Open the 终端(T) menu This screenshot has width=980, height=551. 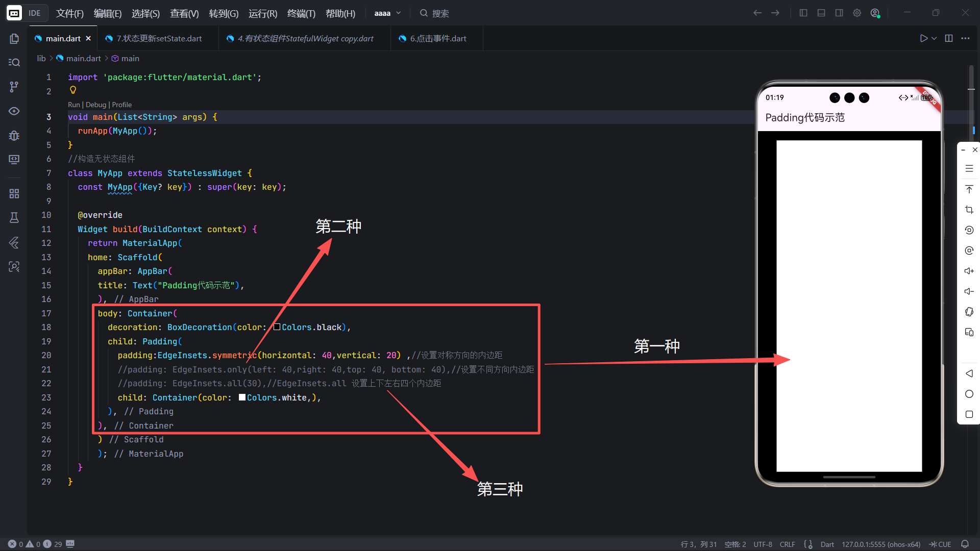(301, 13)
